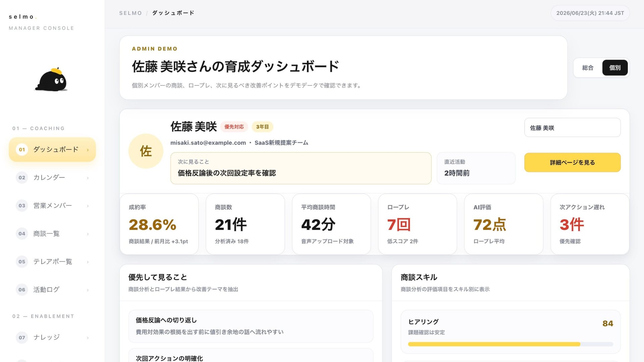Image resolution: width=644 pixels, height=362 pixels.
Task: Click the selmo wordmark in sidebar
Action: [x=22, y=17]
